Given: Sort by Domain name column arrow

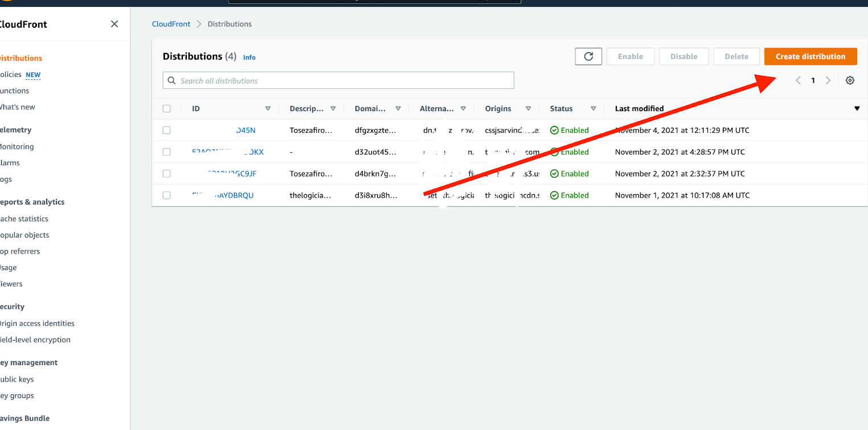Looking at the screenshot, I should [x=398, y=108].
